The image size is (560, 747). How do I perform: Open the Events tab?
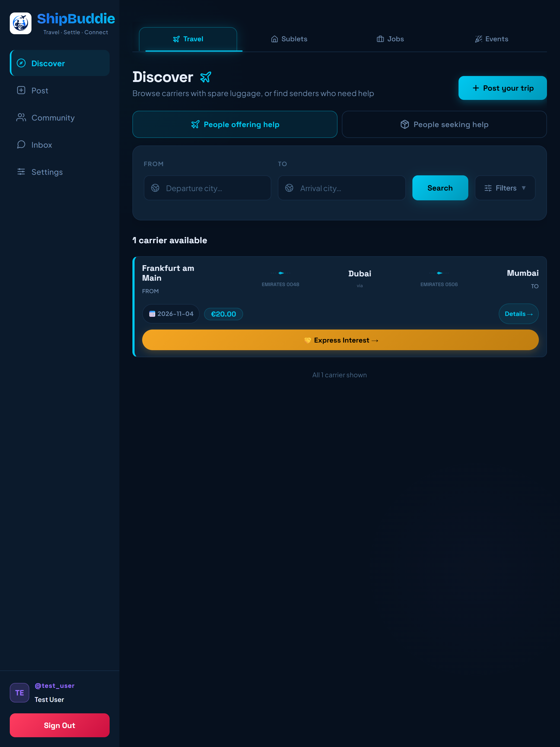491,39
